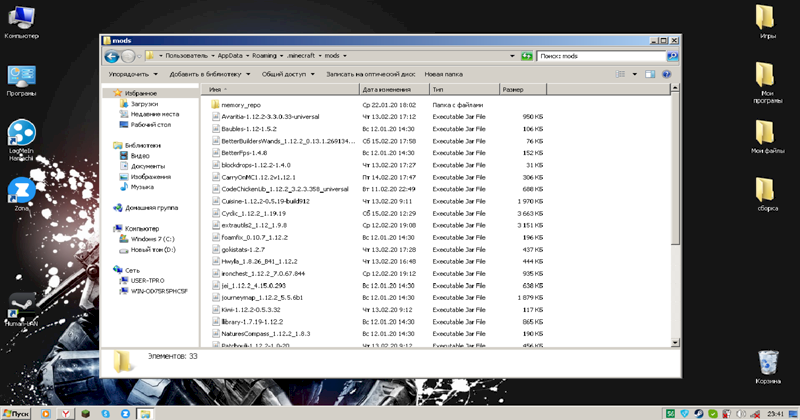Sort by the Размер column header

pos(520,90)
